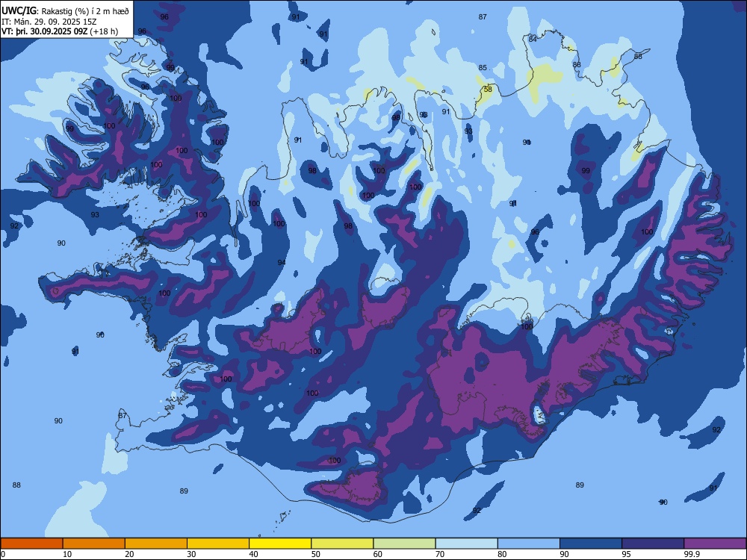Image resolution: width=747 pixels, height=560 pixels.
Task: Click the dark orange 0–10 legend swatch
Action: tap(31, 544)
